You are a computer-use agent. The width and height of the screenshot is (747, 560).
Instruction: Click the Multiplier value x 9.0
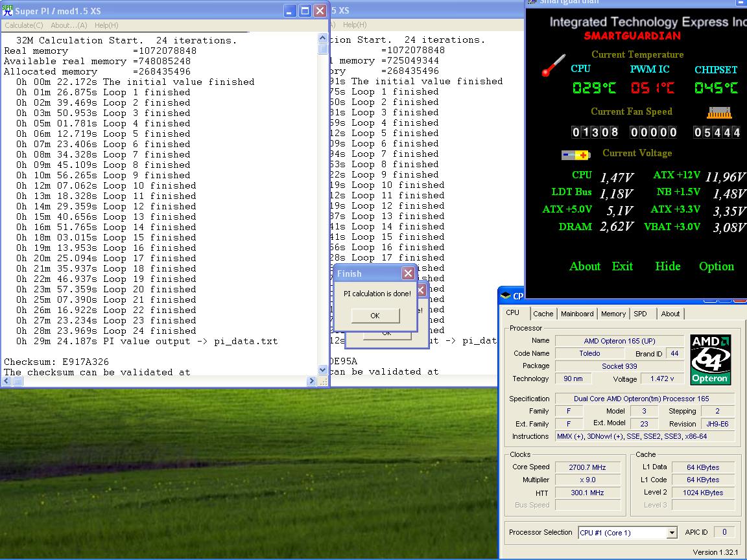pyautogui.click(x=587, y=480)
